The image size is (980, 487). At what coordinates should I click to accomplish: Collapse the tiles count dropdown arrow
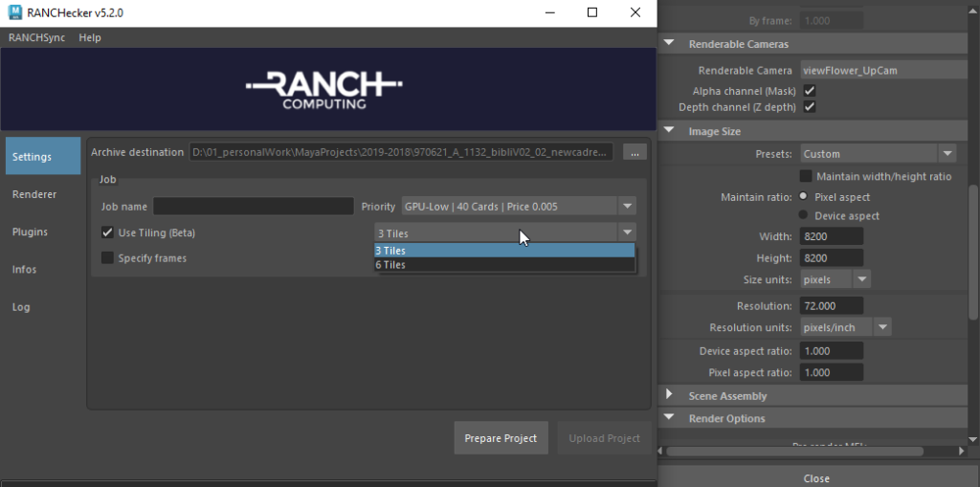[x=627, y=232]
